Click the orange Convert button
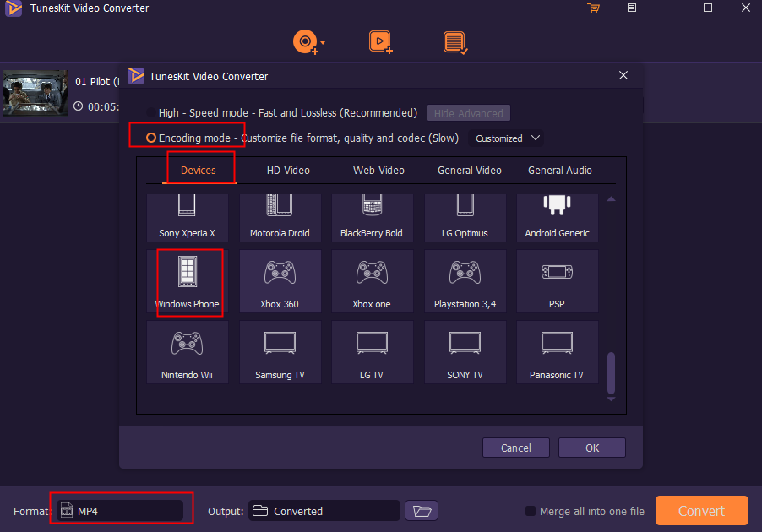 701,511
